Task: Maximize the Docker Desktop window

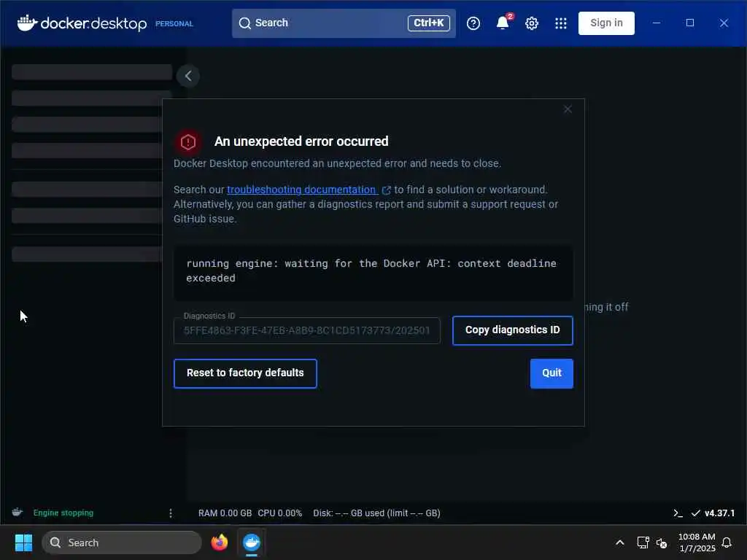Action: point(690,23)
